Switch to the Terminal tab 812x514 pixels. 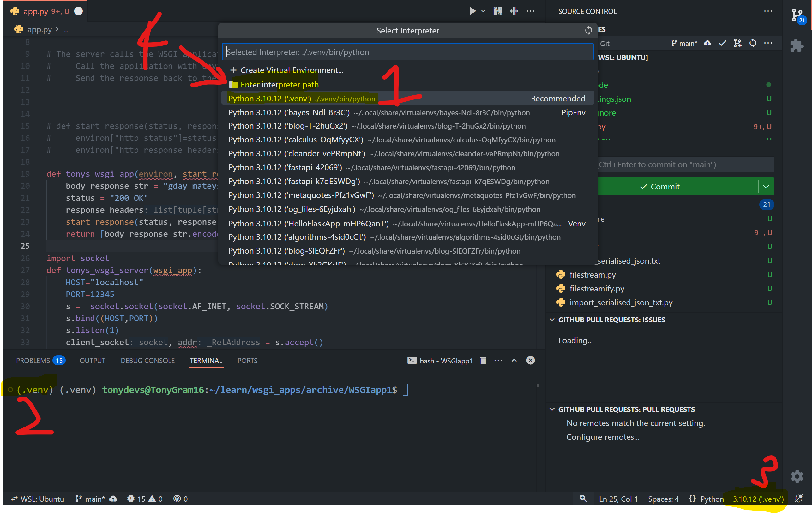click(x=206, y=360)
